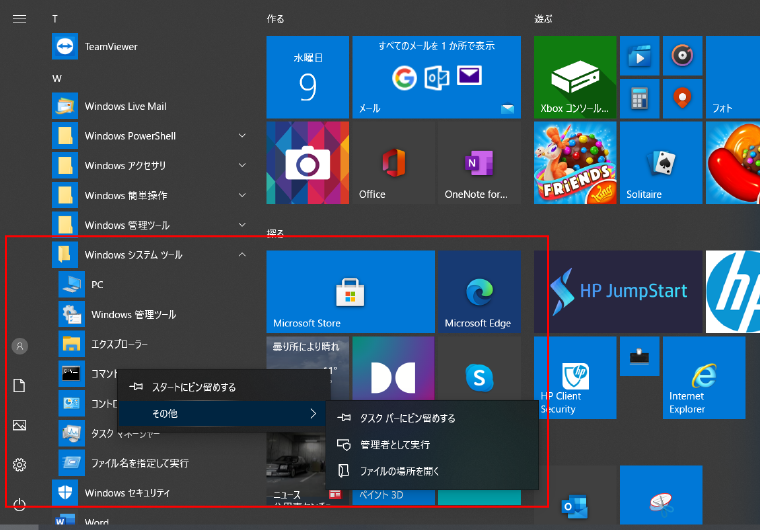
Task: Click the power button icon
Action: tap(19, 504)
